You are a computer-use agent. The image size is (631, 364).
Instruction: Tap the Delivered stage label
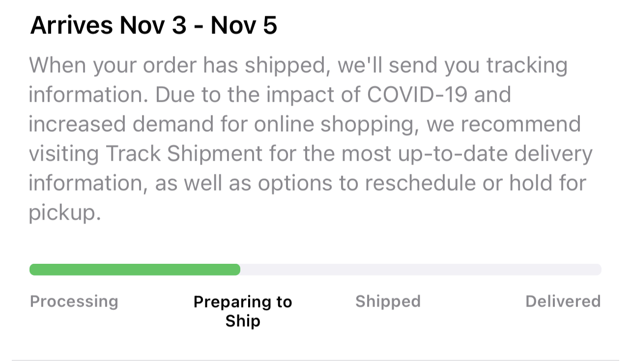(563, 301)
